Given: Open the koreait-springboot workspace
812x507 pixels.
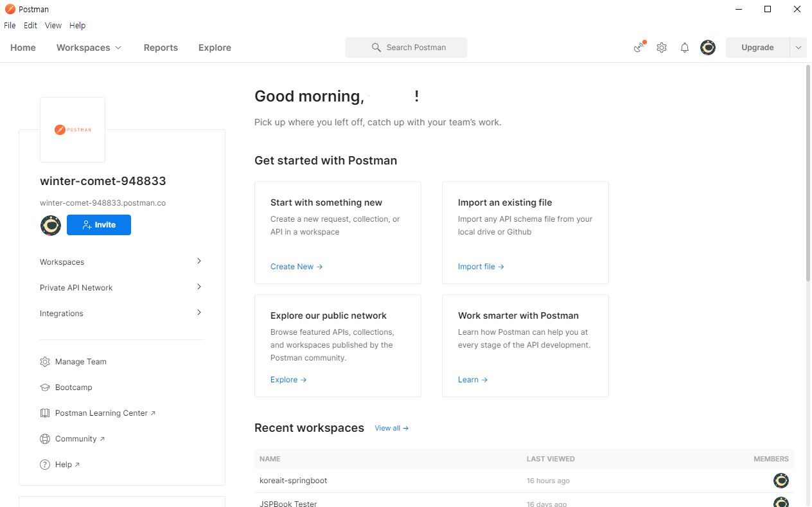Looking at the screenshot, I should [293, 481].
